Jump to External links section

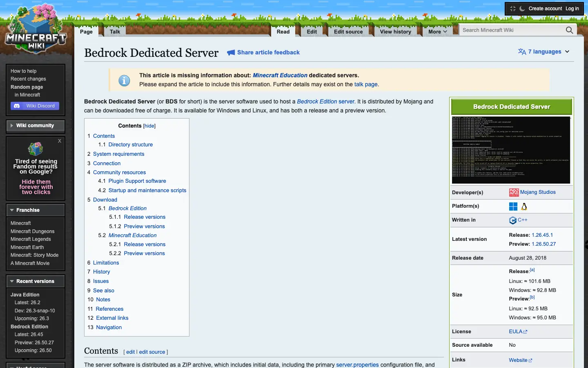[x=112, y=318]
